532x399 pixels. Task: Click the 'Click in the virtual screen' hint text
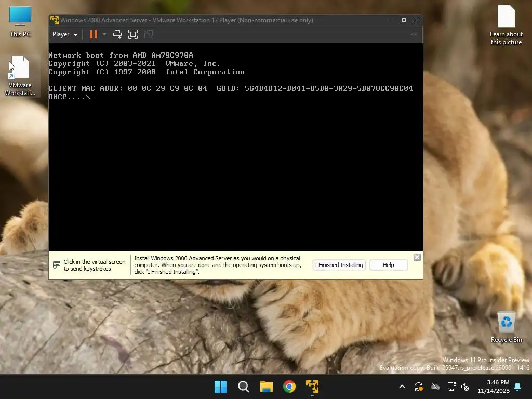click(x=95, y=265)
